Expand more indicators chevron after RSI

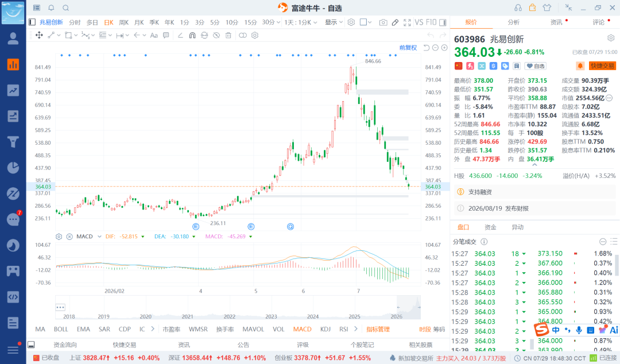[x=356, y=329]
